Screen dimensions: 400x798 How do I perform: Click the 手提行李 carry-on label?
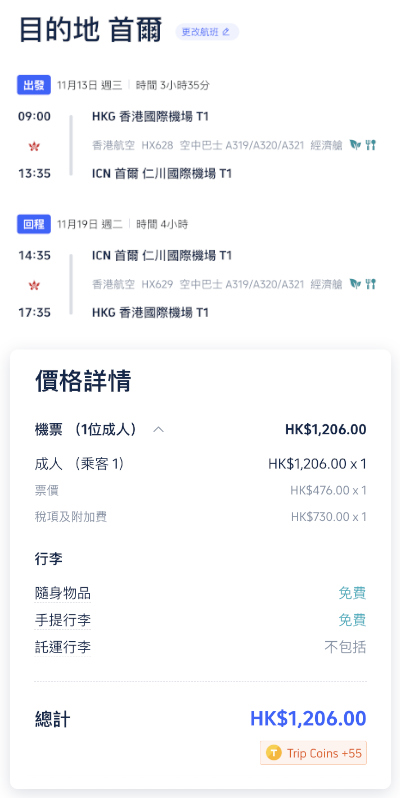[63, 620]
